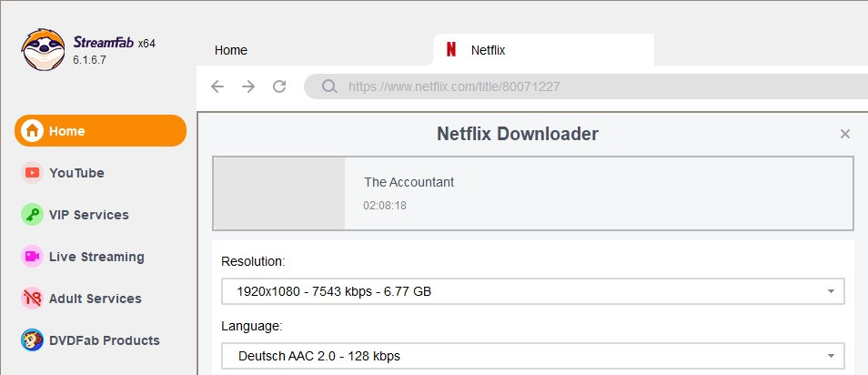Click the DVDFab monkey icon
Image resolution: width=868 pixels, height=375 pixels.
(x=32, y=340)
